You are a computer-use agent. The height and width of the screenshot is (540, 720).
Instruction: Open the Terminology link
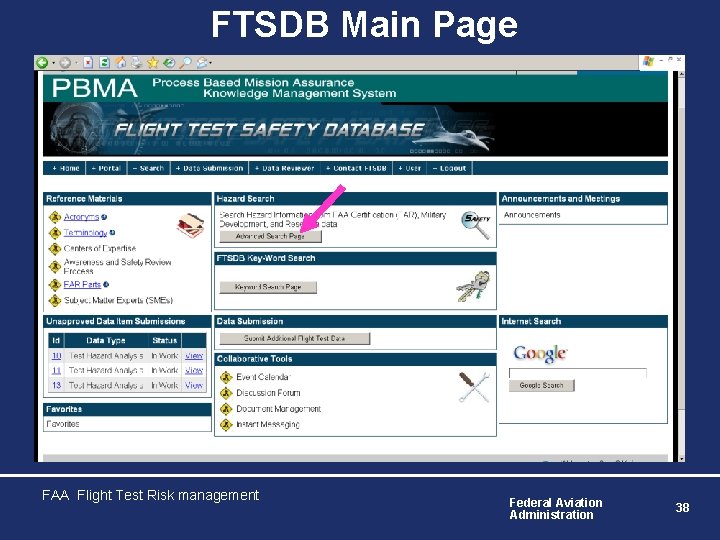(85, 233)
